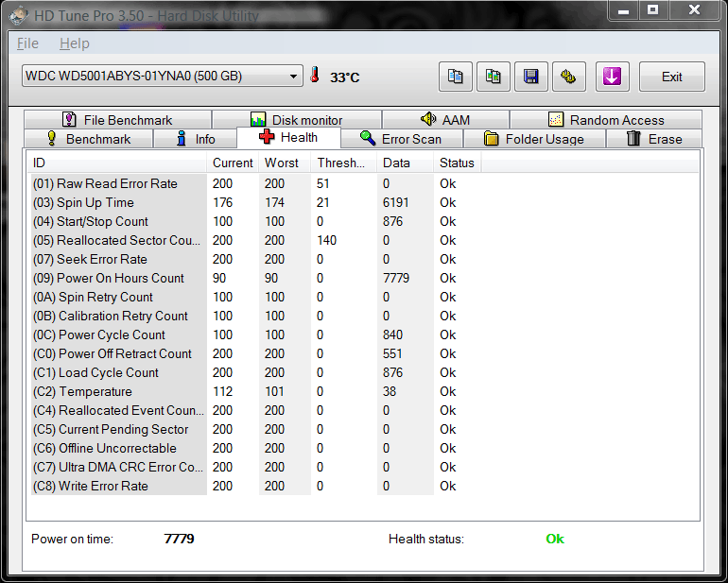Select the (0A) Spin Retry Count row

(256, 297)
